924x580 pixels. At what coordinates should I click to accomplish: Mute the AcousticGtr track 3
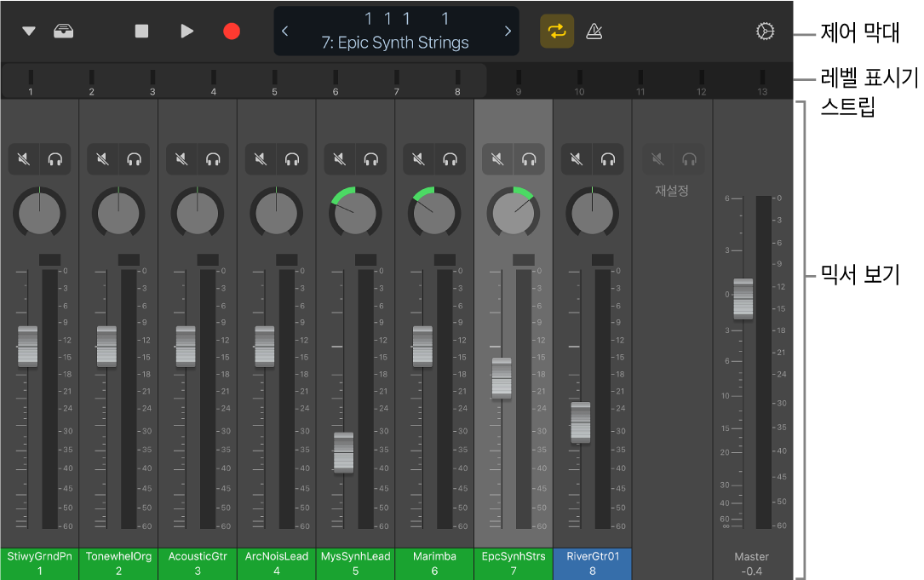pos(181,159)
